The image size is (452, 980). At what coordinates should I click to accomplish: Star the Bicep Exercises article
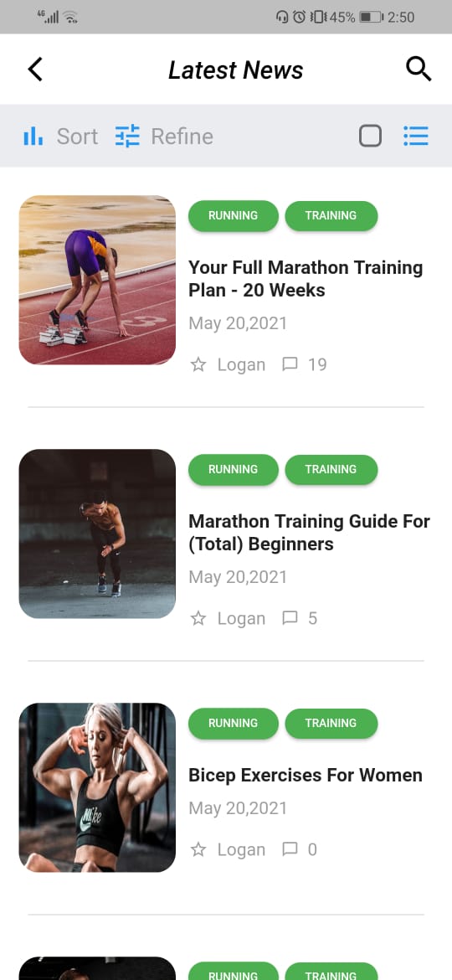pos(198,849)
